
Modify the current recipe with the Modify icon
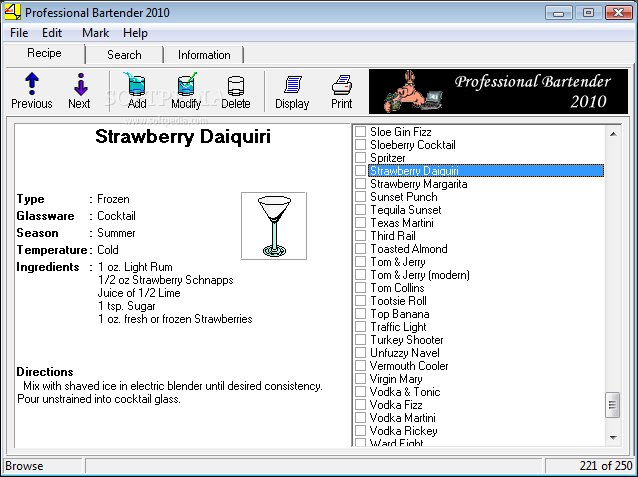tap(186, 91)
